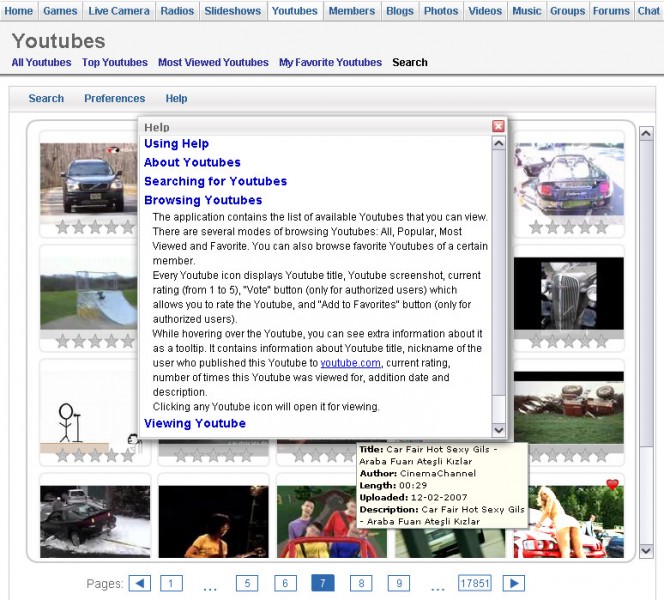Open the snowy car video thumbnail
The image size is (664, 600).
coord(95,522)
